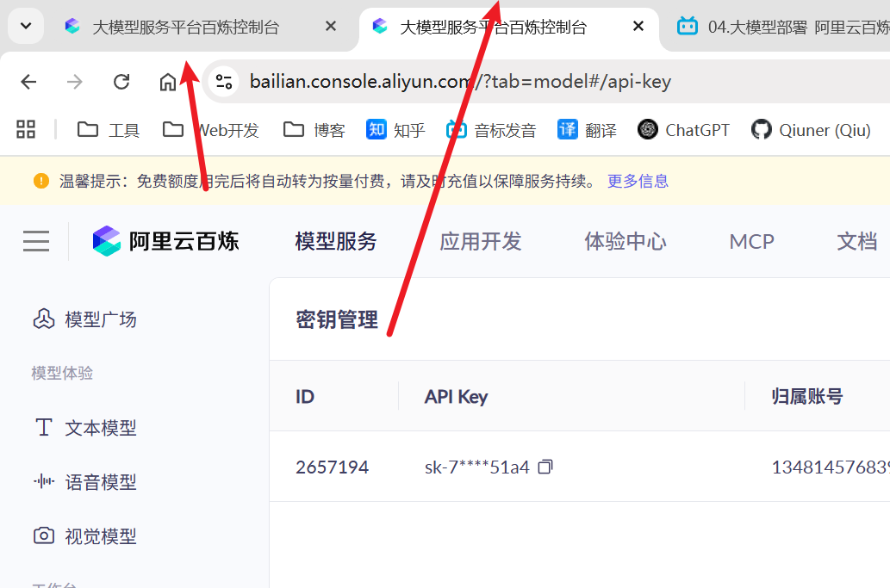Click the API Key column header
890x588 pixels.
(x=456, y=396)
